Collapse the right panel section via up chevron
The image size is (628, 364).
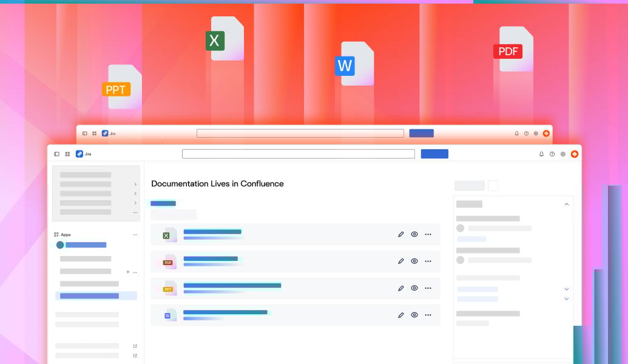click(x=567, y=204)
